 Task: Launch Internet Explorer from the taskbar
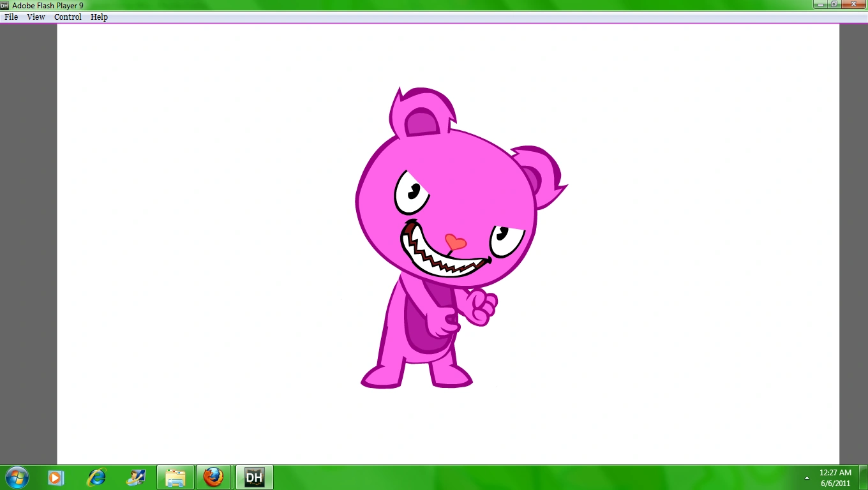(x=96, y=477)
